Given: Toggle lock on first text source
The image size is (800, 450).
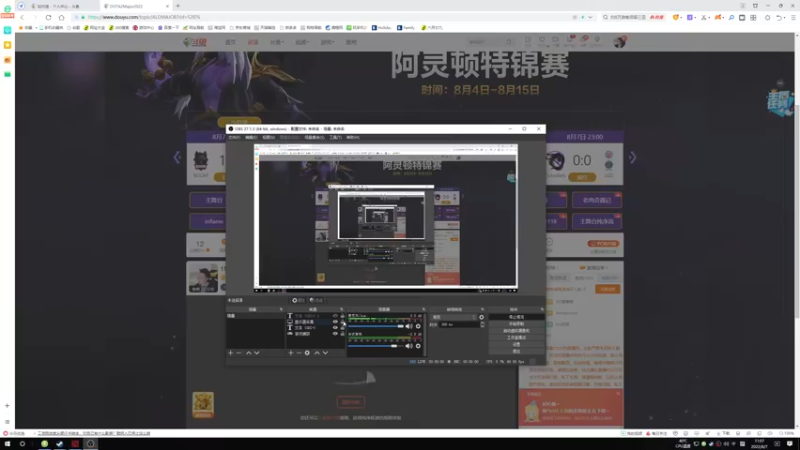Looking at the screenshot, I should [342, 316].
